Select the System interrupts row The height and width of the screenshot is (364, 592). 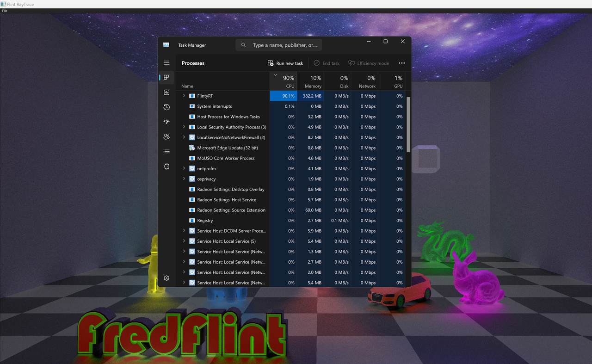click(291, 106)
